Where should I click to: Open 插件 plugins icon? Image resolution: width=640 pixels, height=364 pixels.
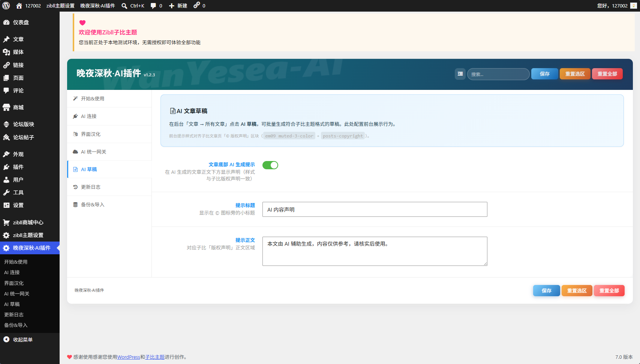pos(6,167)
